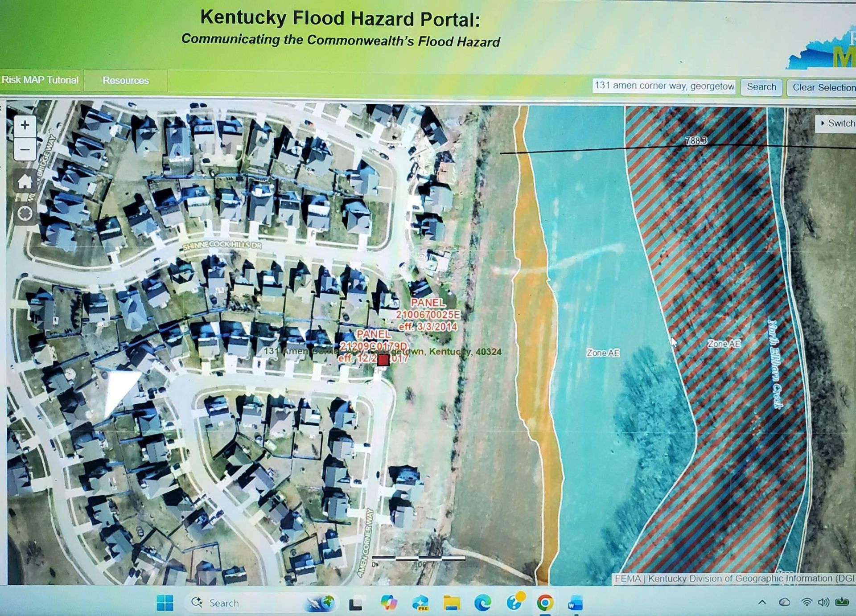Viewport: 856px width, 616px height.
Task: Zoom out on the map
Action: point(25,150)
